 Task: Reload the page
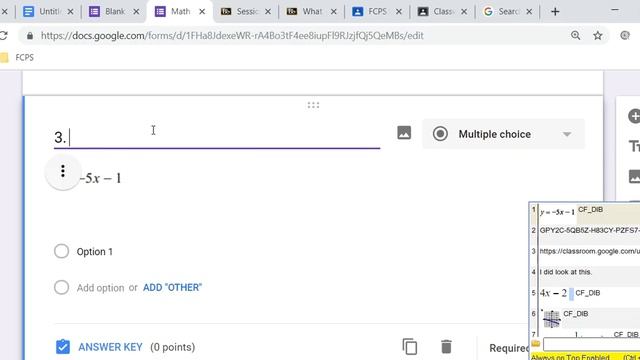click(x=4, y=36)
